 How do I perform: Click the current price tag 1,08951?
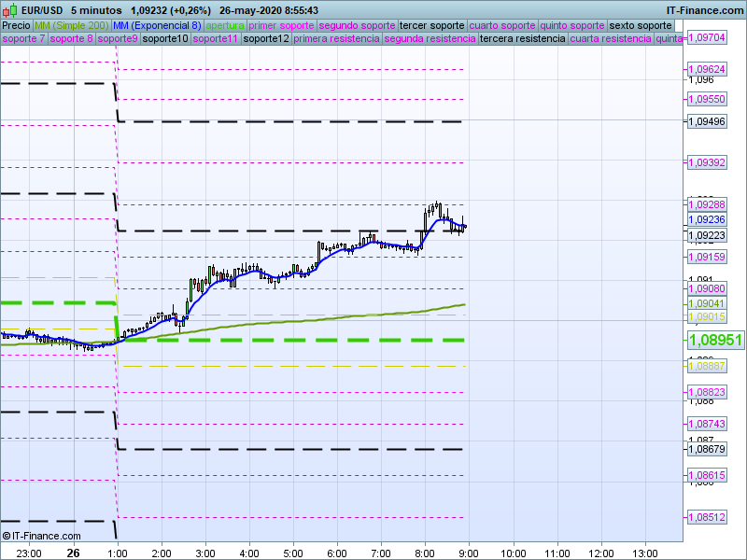pyautogui.click(x=714, y=341)
